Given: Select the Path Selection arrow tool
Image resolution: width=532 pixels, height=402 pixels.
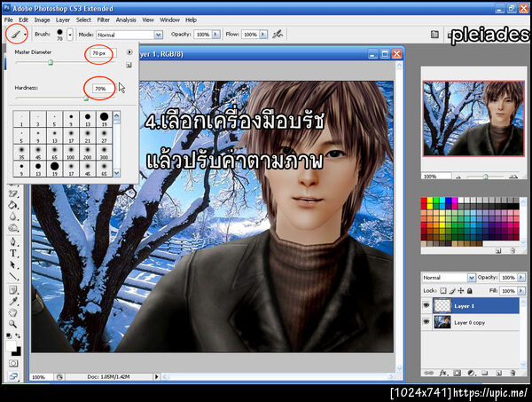Looking at the screenshot, I should [13, 264].
